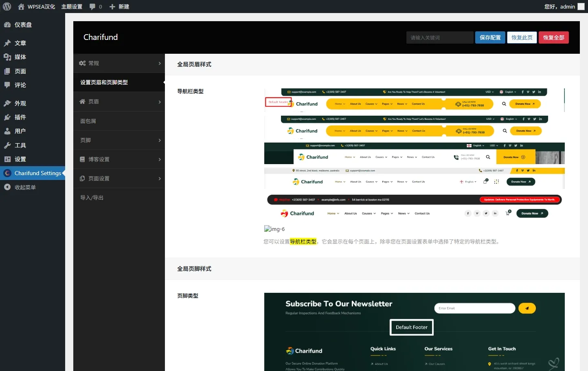Click the WordPress logo icon in the admin bar
Image resolution: width=588 pixels, height=371 pixels.
[7, 7]
